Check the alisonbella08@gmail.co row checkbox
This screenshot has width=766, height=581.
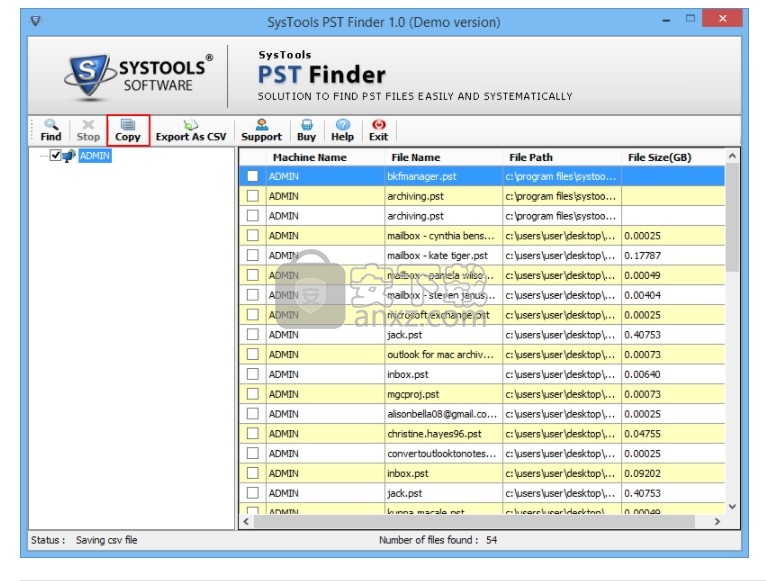pyautogui.click(x=253, y=414)
